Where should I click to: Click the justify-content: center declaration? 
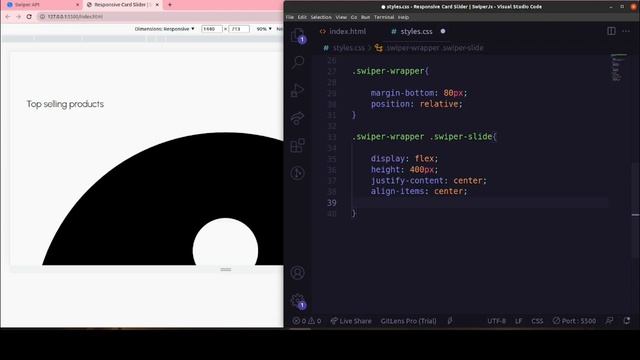(x=429, y=180)
